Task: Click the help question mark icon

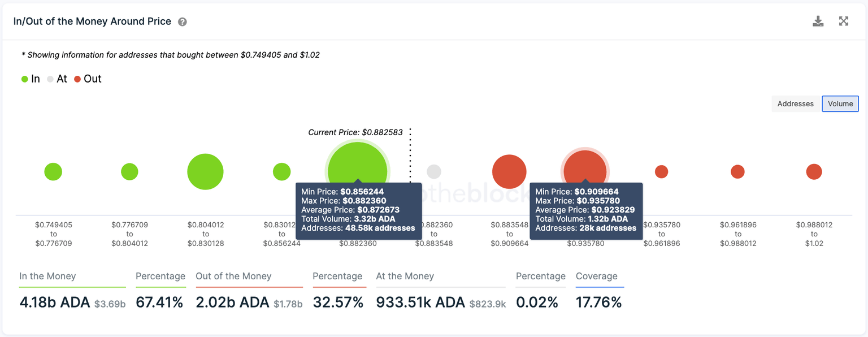Action: [x=182, y=22]
